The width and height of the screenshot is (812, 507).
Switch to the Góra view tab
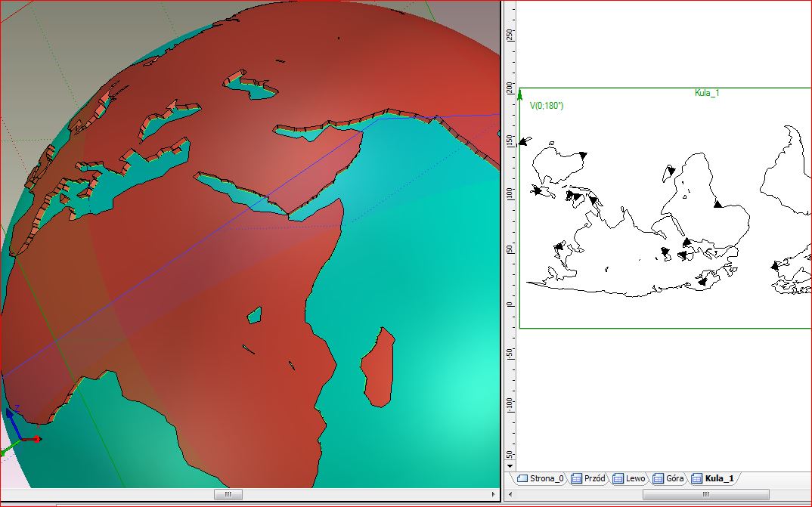[x=670, y=478]
